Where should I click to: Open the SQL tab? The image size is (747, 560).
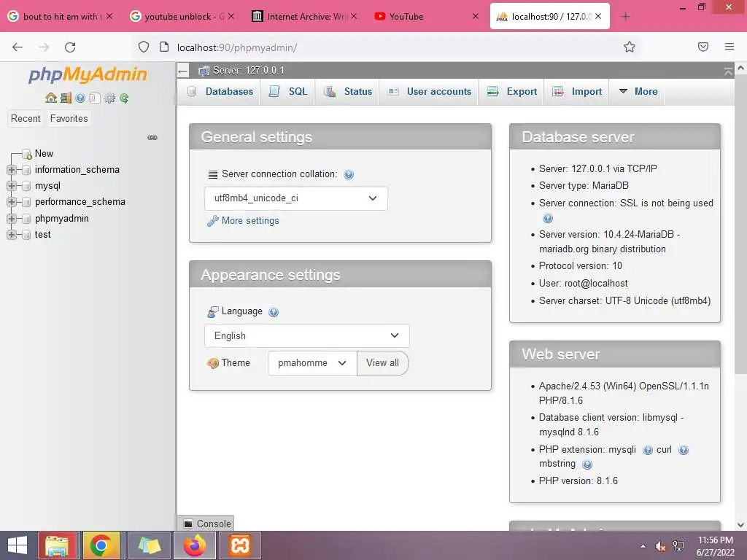[x=288, y=91]
